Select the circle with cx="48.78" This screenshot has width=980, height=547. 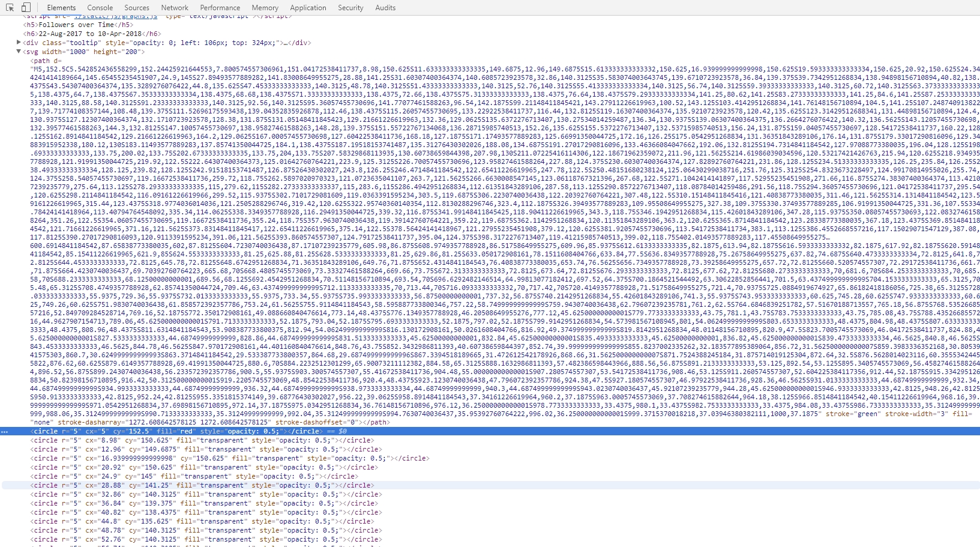coord(206,530)
